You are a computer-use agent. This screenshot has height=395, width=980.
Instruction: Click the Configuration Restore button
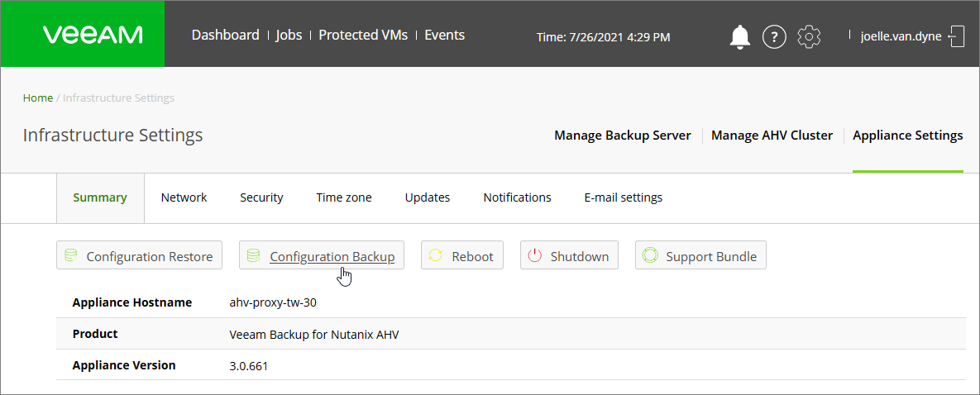[x=140, y=256]
